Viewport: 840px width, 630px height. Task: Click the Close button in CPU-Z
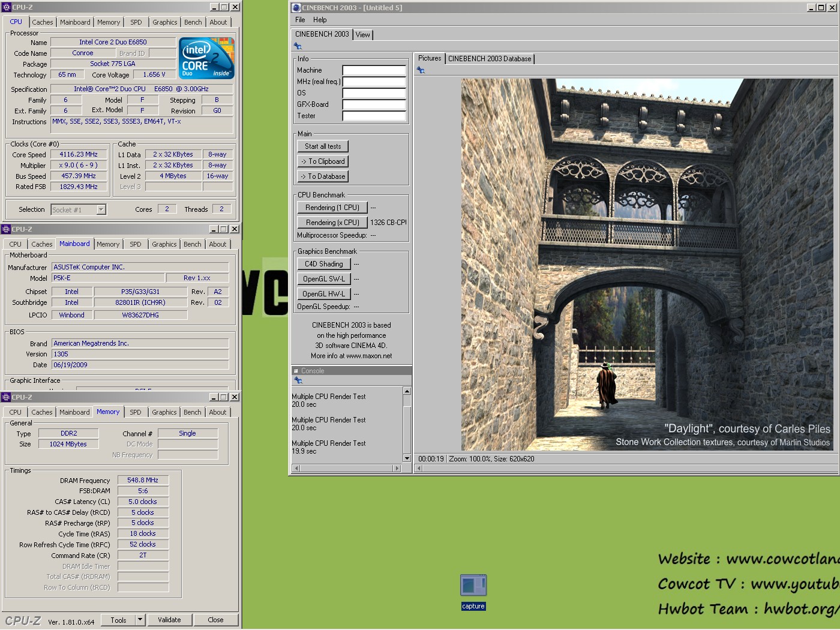pos(215,620)
